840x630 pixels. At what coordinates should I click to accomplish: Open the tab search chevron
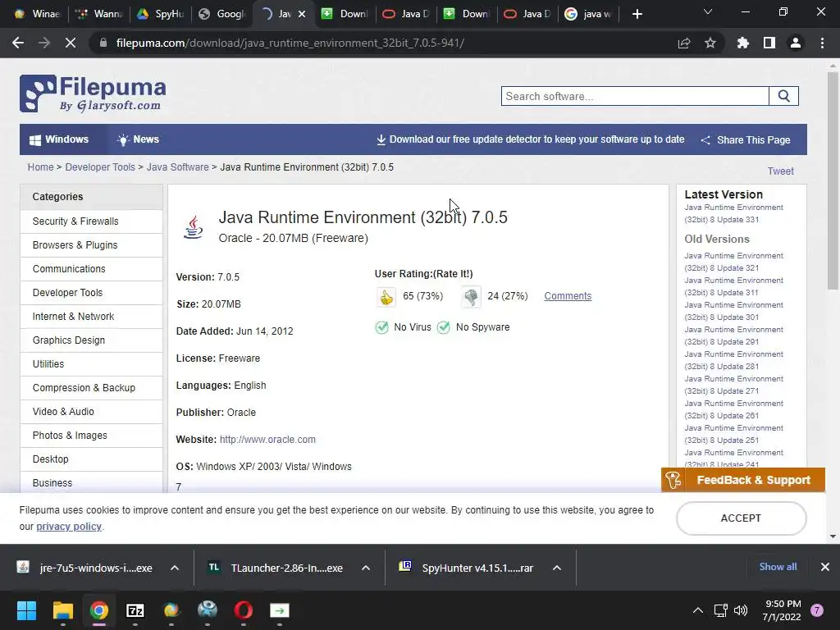708,11
